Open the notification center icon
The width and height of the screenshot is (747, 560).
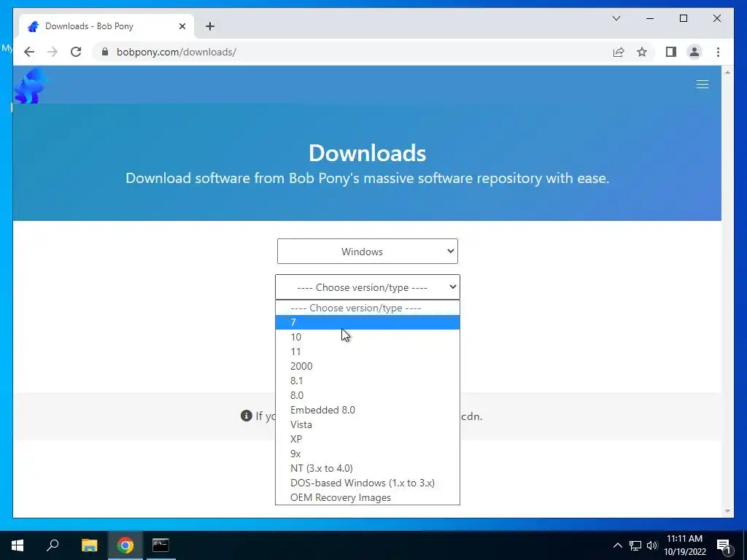point(724,545)
